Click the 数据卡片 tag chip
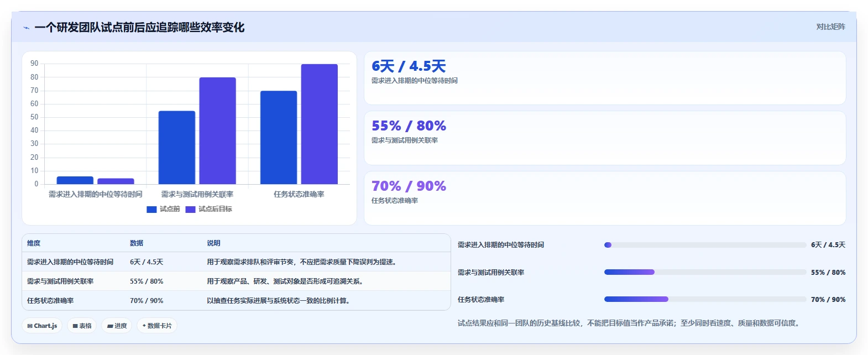The width and height of the screenshot is (868, 355). [157, 326]
